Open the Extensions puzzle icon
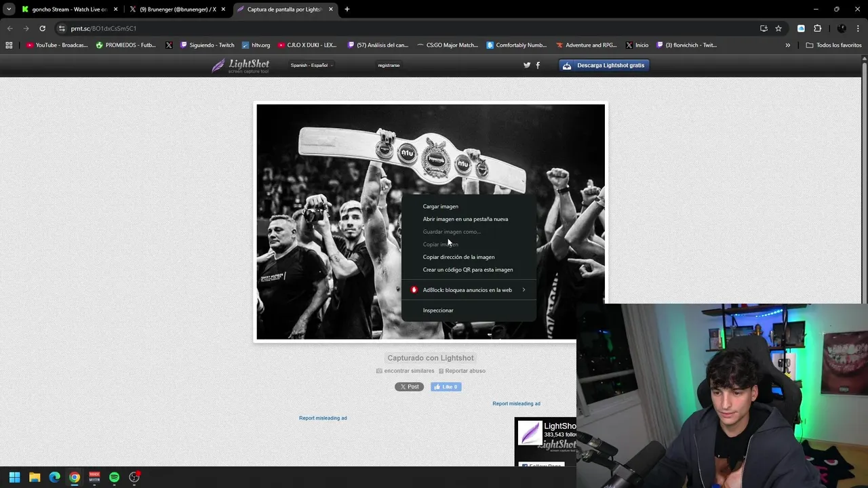868x488 pixels. (817, 28)
